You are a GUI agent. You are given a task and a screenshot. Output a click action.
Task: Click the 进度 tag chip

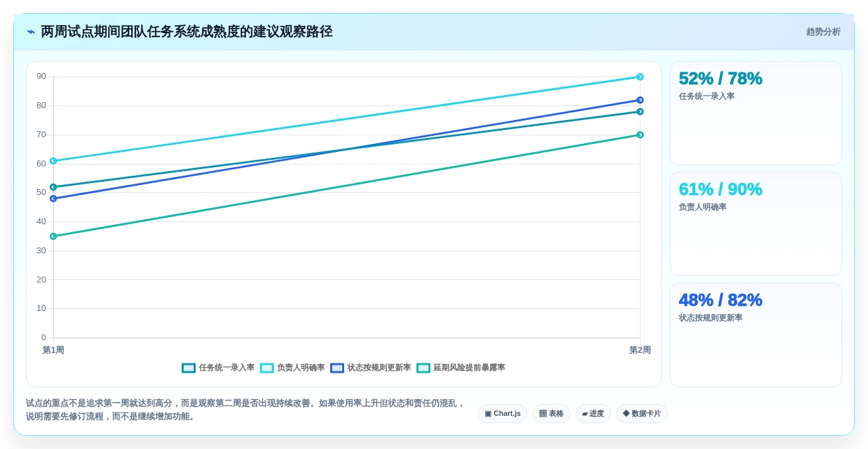[x=593, y=413]
